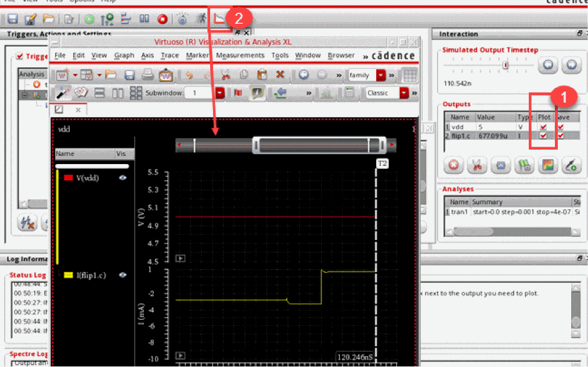588x367 pixels.
Task: Open folder icon in Visualization toolbar
Action: coord(111,75)
